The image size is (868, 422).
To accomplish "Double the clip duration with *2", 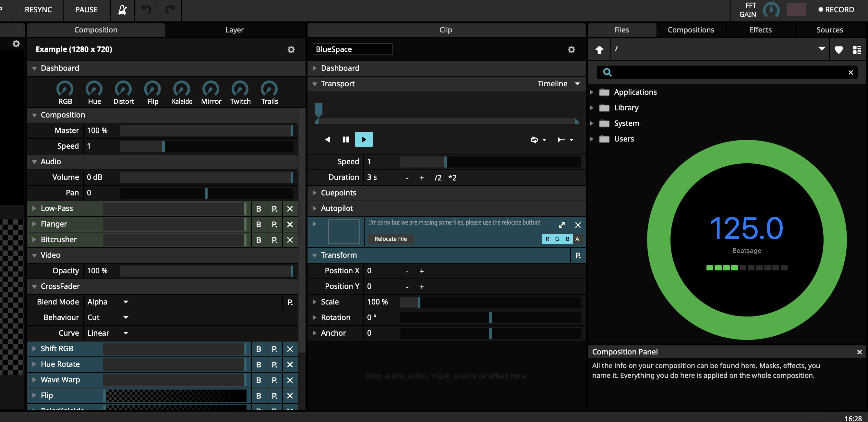I will [452, 178].
